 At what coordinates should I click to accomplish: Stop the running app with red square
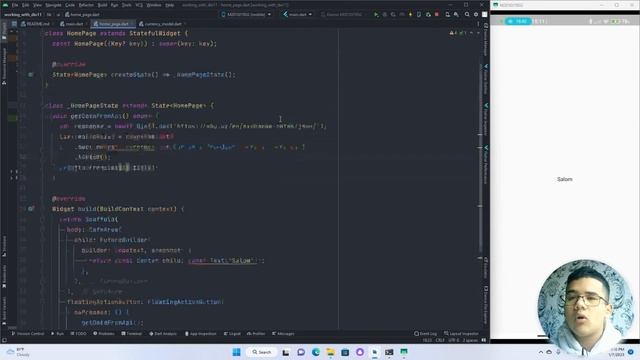point(437,14)
